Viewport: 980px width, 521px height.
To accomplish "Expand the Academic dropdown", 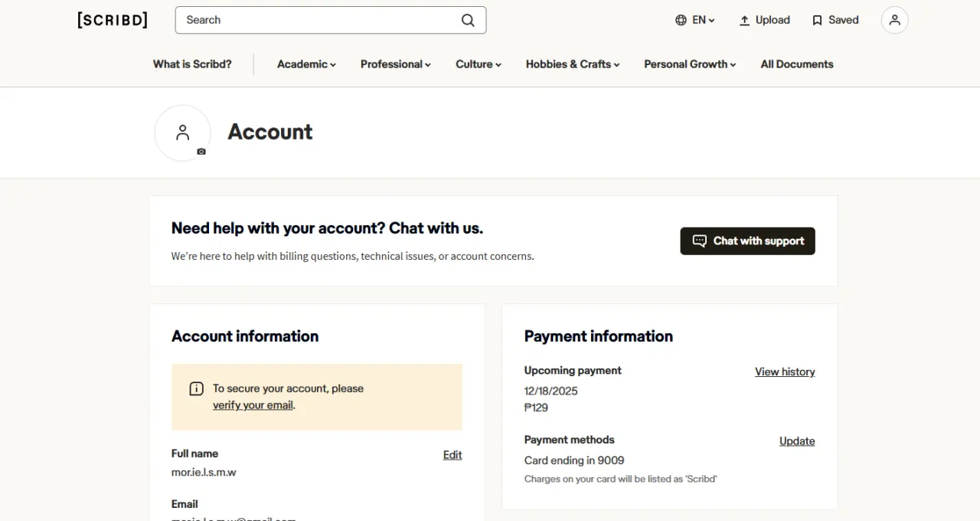I will click(x=306, y=64).
